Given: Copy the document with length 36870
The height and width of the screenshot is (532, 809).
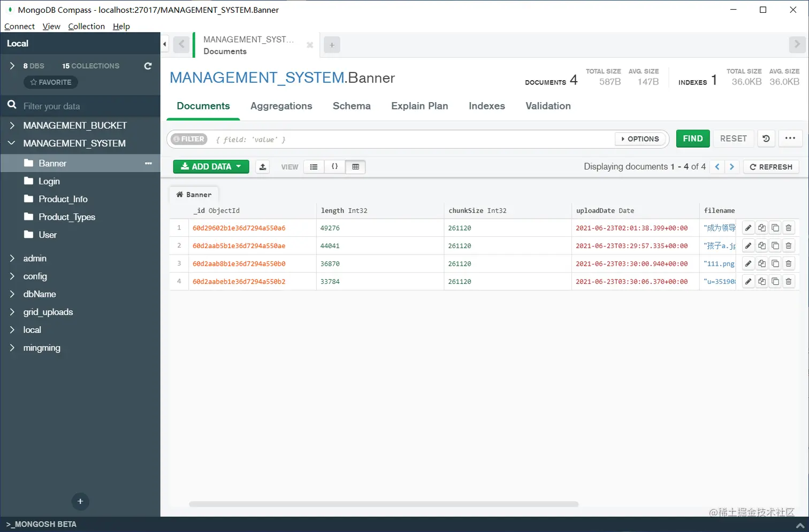Looking at the screenshot, I should pos(762,264).
